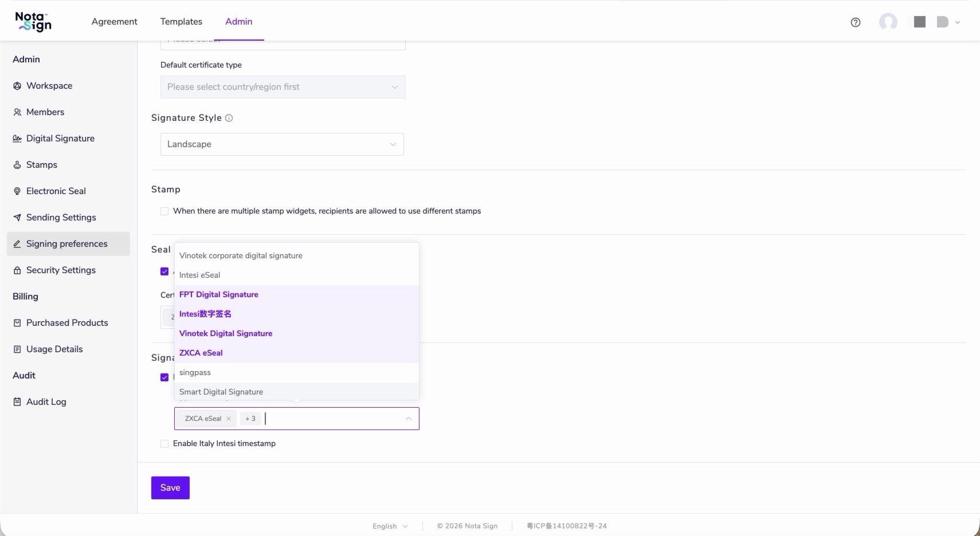Open the Landscape signature style dropdown
980x536 pixels.
point(282,144)
